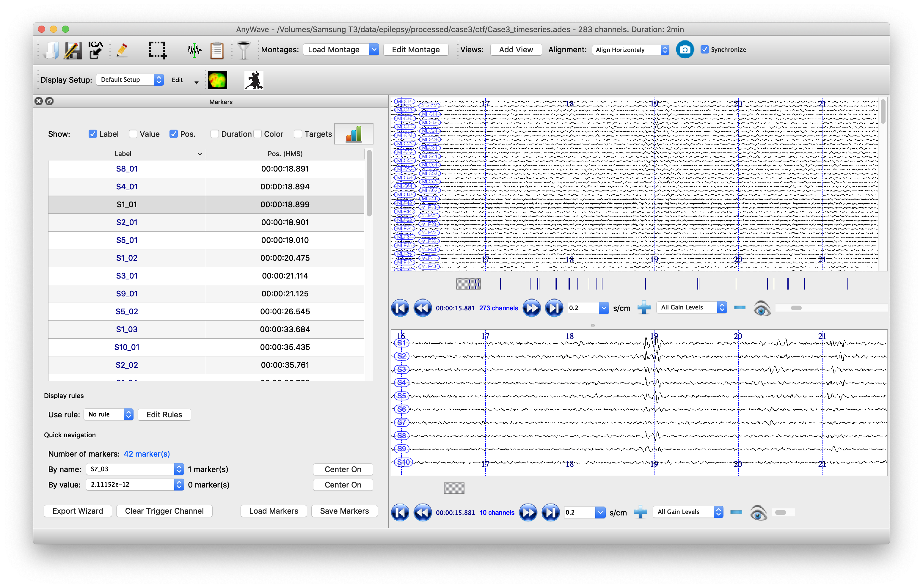Click the funnel filter icon
This screenshot has width=923, height=588.
244,50
